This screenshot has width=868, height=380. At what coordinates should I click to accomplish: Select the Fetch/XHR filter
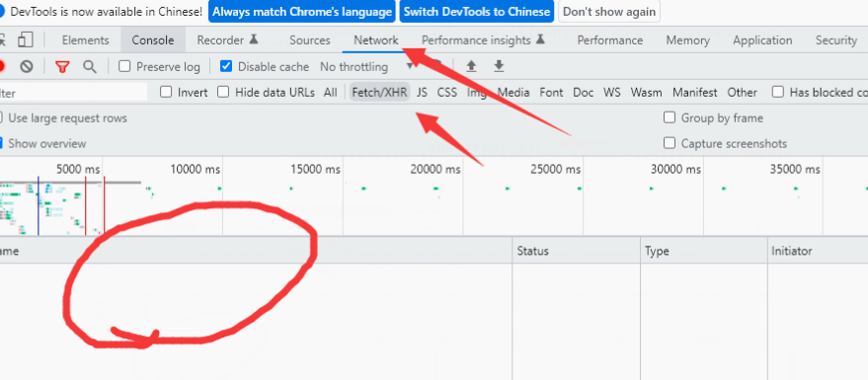pyautogui.click(x=380, y=93)
